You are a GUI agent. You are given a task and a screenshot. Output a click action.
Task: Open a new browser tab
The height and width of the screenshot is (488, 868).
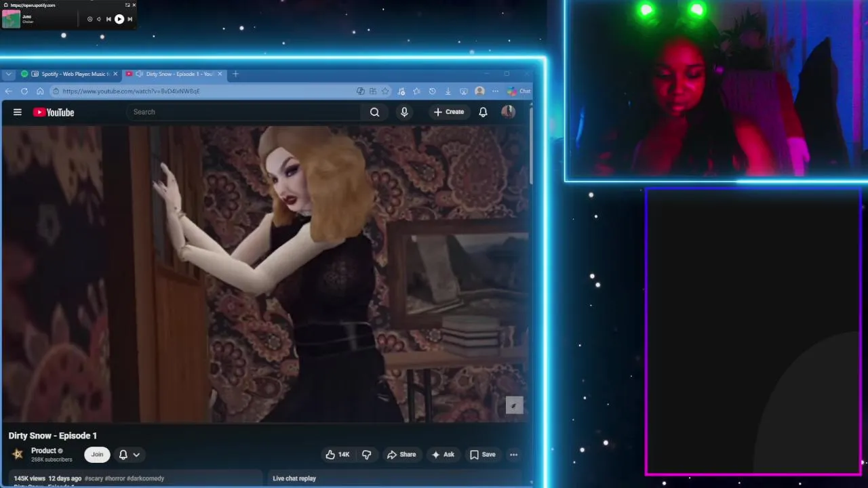235,74
